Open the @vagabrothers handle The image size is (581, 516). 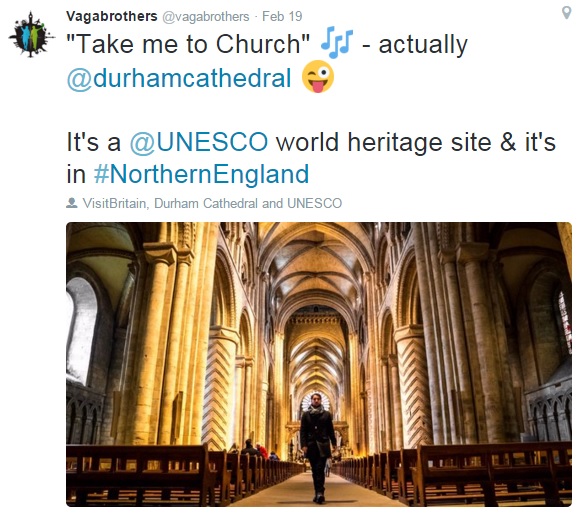coord(206,17)
